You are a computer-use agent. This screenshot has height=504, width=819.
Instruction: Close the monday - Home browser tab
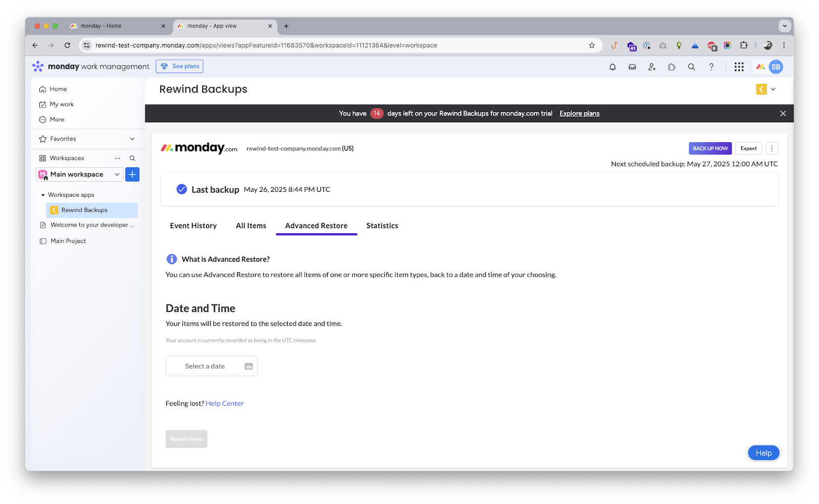[x=163, y=26]
